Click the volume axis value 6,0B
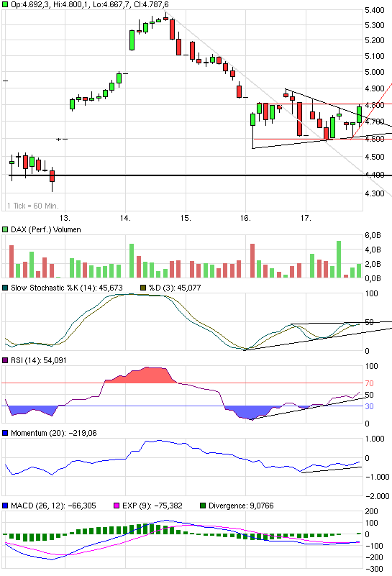The image size is (392, 576). [x=373, y=236]
